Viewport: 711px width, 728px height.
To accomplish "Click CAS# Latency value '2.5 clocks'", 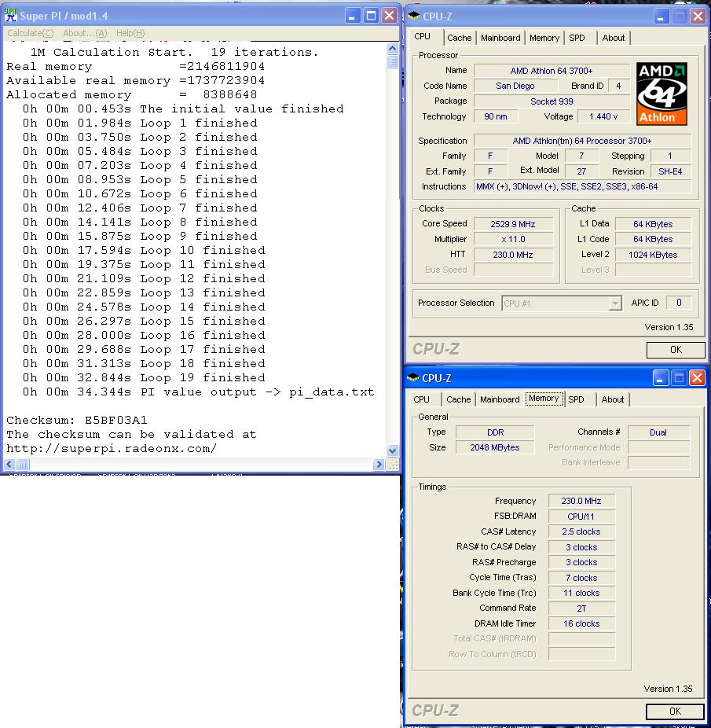I will [x=581, y=531].
